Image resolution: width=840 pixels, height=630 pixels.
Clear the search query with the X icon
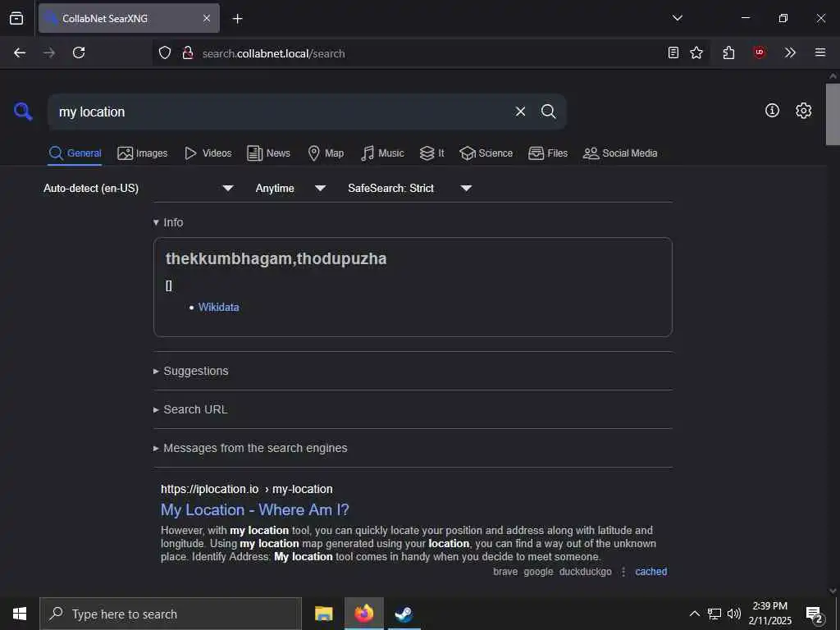point(520,112)
